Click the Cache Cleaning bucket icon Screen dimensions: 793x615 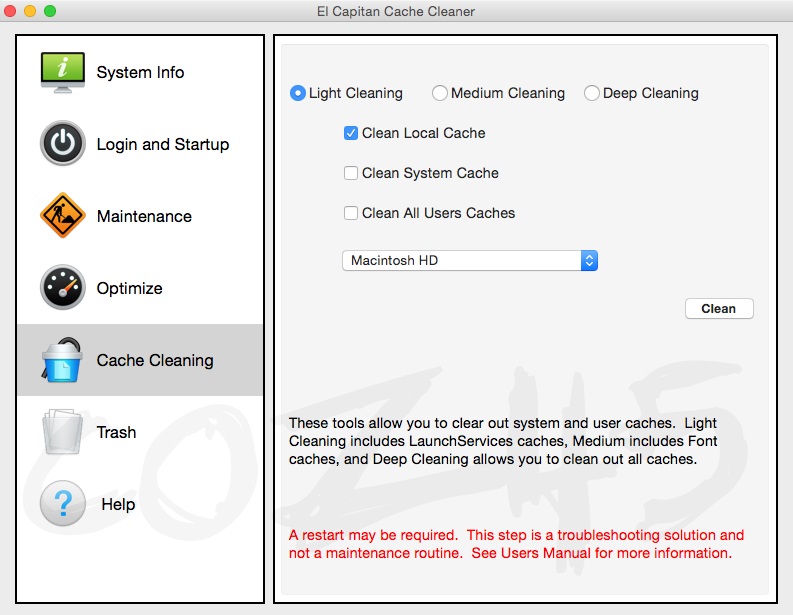[x=63, y=360]
